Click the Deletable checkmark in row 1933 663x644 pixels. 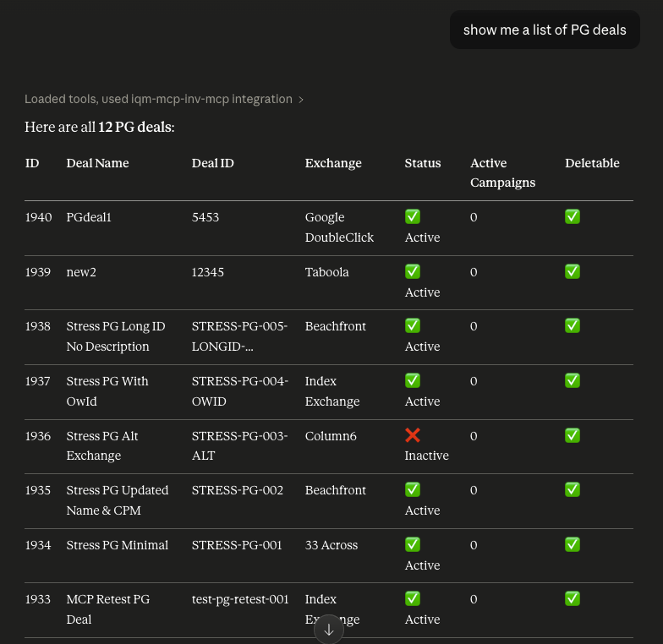pos(572,598)
